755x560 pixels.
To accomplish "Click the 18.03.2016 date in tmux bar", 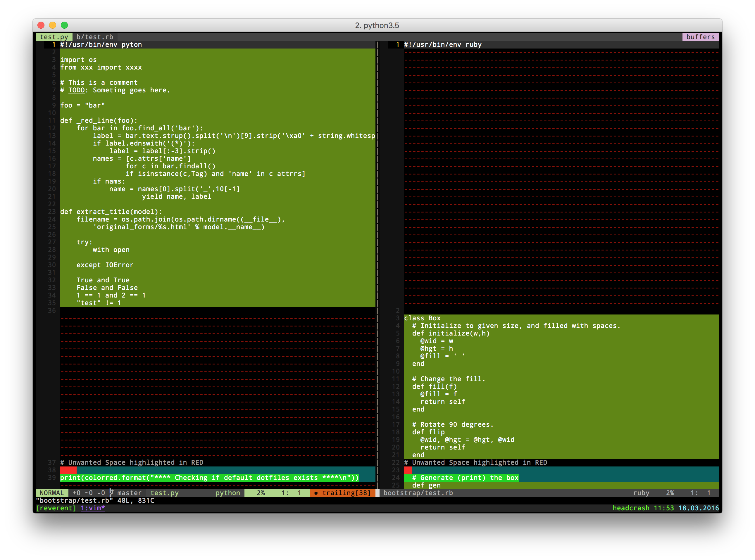I will (x=698, y=508).
